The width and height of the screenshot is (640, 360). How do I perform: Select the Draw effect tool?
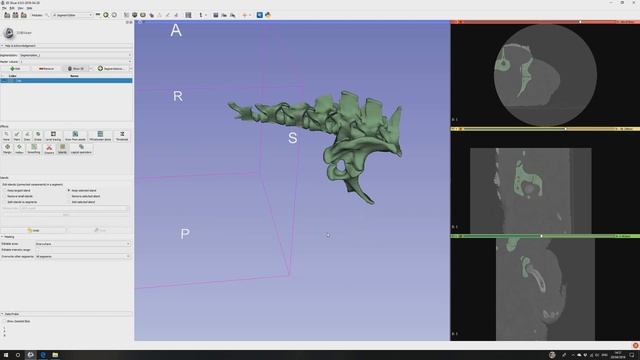click(27, 136)
